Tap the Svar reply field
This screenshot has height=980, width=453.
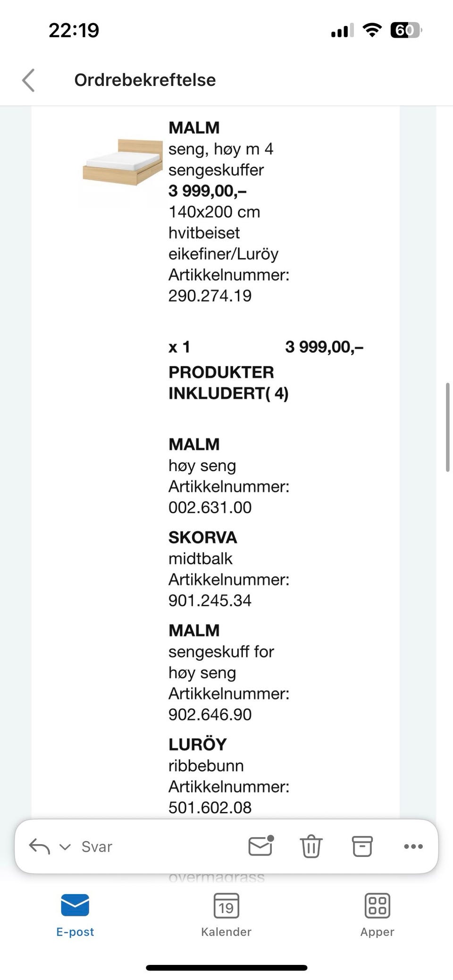pyautogui.click(x=97, y=847)
